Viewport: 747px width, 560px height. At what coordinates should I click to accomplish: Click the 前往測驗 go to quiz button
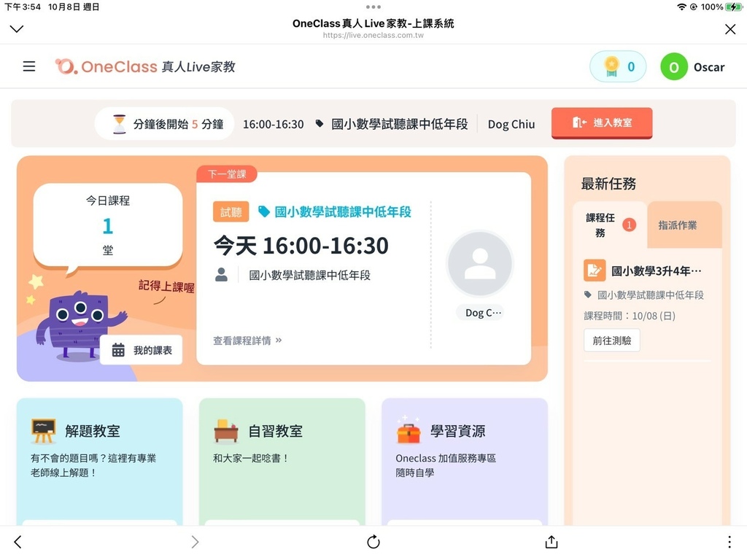612,341
